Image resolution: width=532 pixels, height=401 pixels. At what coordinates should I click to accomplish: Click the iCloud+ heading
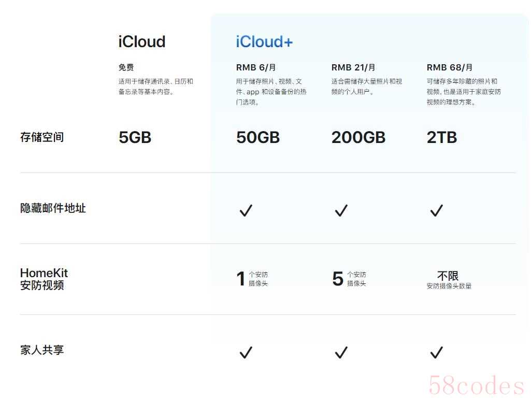click(x=264, y=42)
